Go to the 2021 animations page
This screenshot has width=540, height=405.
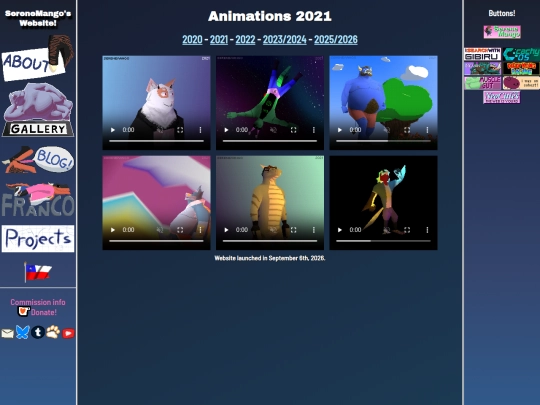[x=219, y=40]
